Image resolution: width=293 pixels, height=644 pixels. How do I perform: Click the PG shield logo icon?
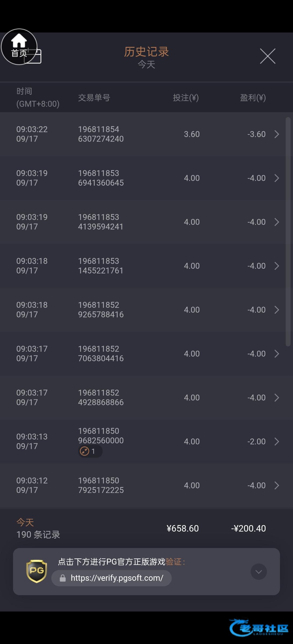point(37,571)
